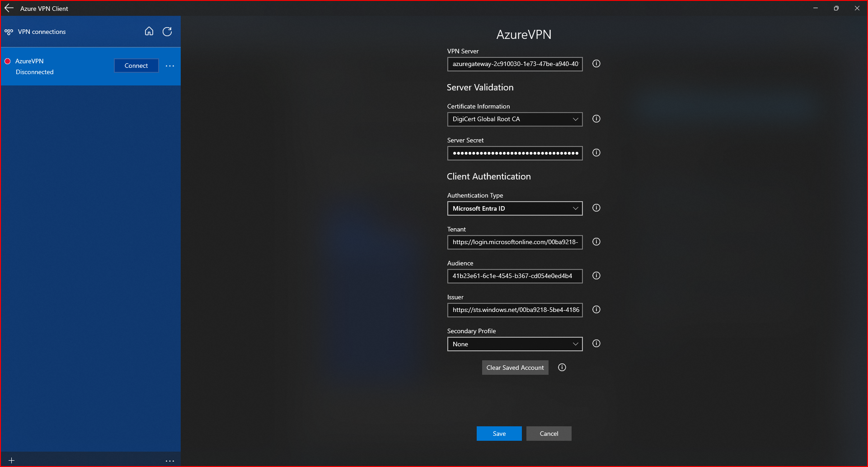Close the Azure VPN Client window
The width and height of the screenshot is (868, 467).
pos(857,8)
